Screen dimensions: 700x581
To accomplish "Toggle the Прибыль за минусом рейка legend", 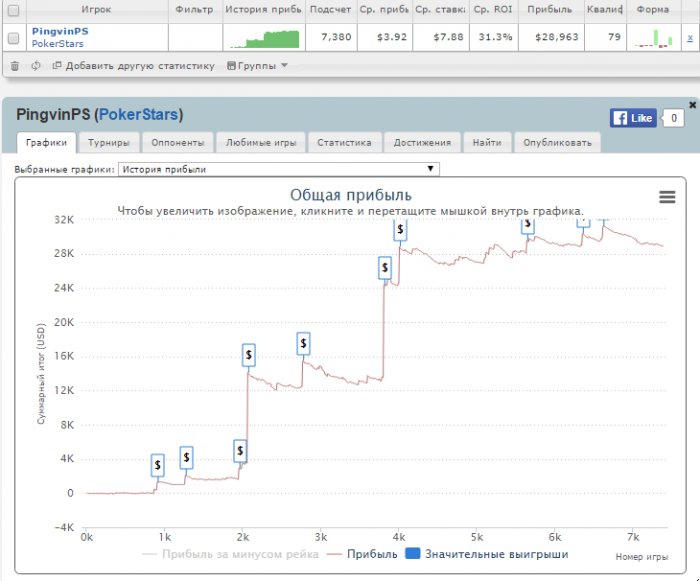I will (230, 554).
